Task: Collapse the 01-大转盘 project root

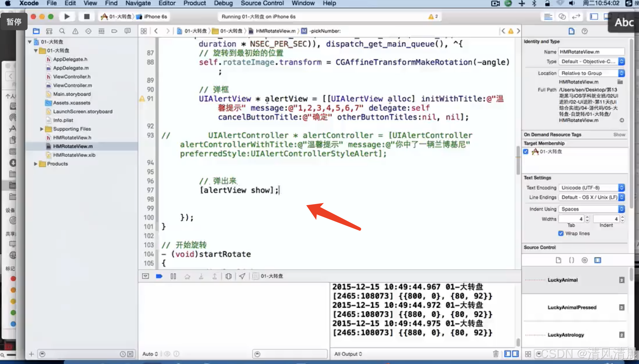Action: [x=30, y=42]
